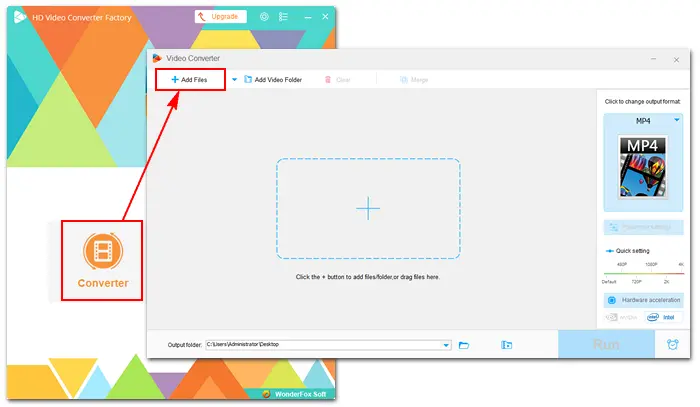Adjust the Quick setting resolution slider
700x407 pixels.
(644, 273)
